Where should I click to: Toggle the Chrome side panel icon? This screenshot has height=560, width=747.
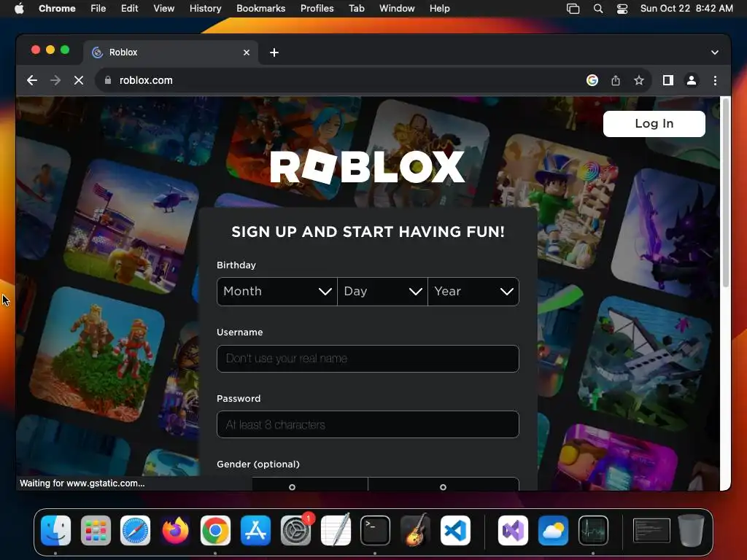click(668, 80)
